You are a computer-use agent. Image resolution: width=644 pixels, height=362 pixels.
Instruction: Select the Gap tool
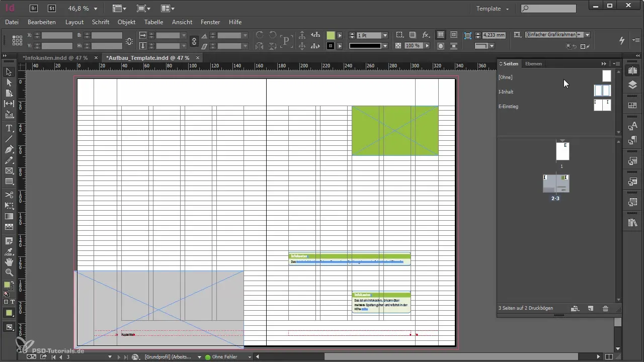(x=9, y=104)
